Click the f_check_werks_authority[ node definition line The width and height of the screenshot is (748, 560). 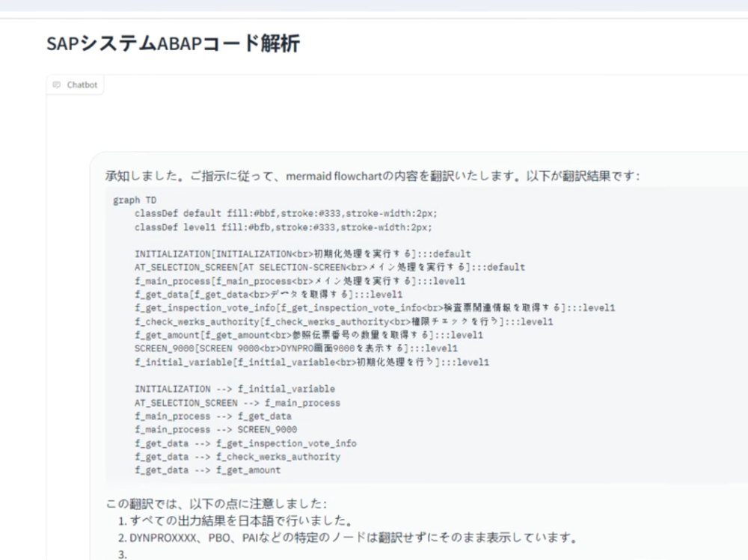pos(343,321)
